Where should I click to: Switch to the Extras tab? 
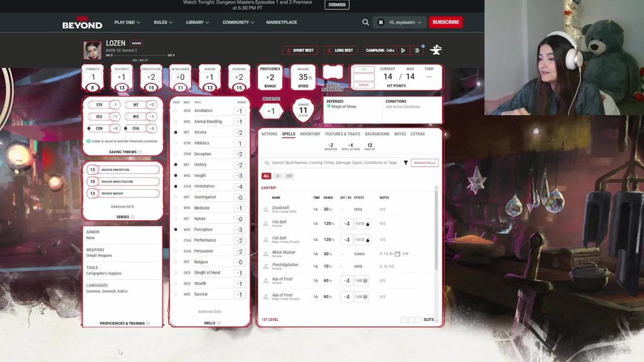(x=418, y=134)
